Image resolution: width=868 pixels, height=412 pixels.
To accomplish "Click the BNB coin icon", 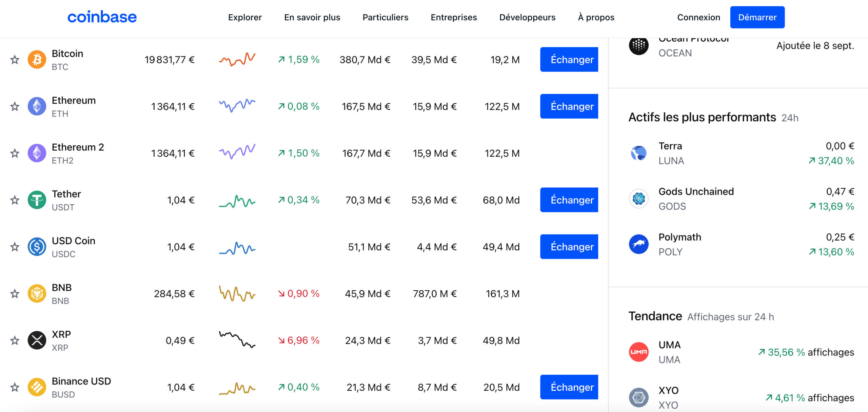I will (37, 293).
